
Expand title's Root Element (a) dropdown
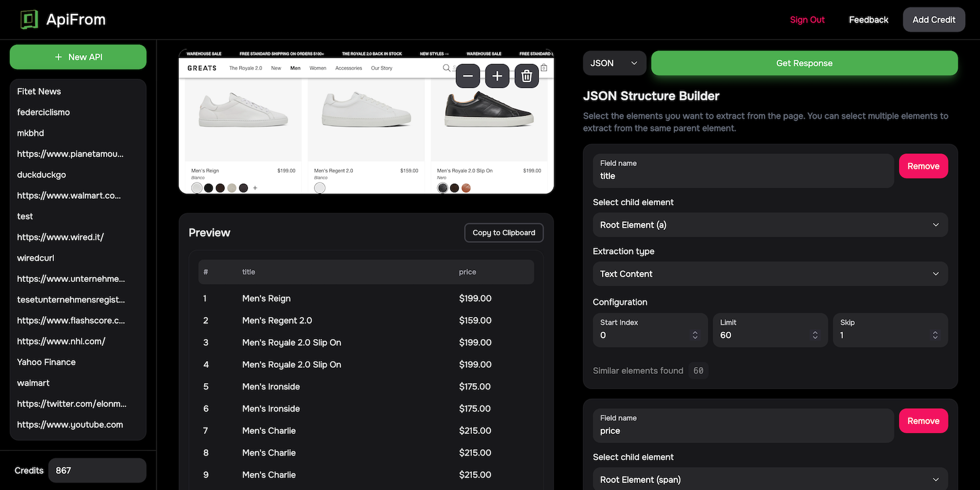click(x=770, y=225)
